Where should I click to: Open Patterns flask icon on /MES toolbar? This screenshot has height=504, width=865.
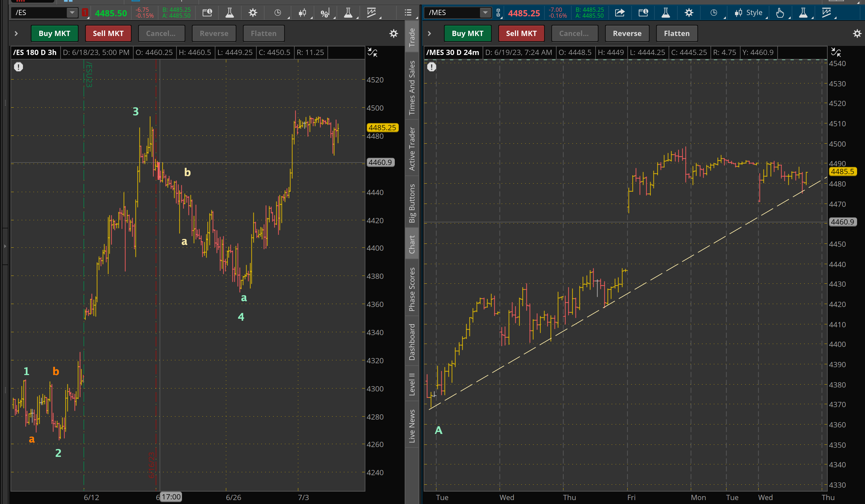point(803,13)
